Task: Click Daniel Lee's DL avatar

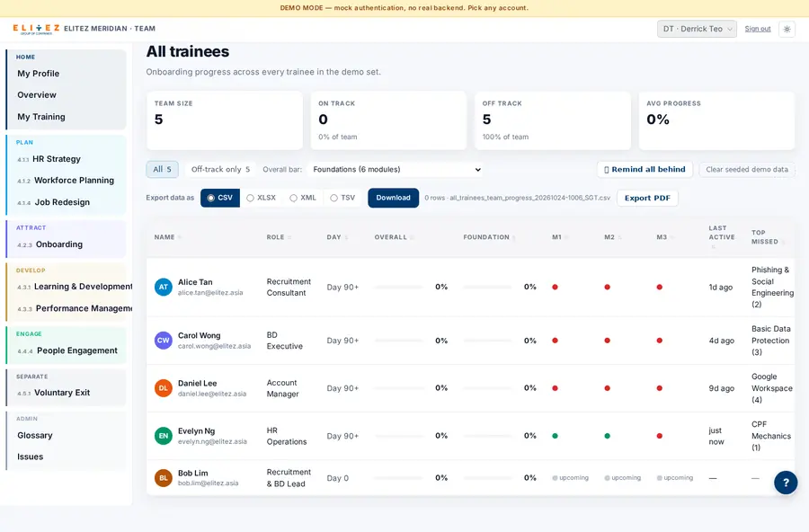Action: [163, 388]
